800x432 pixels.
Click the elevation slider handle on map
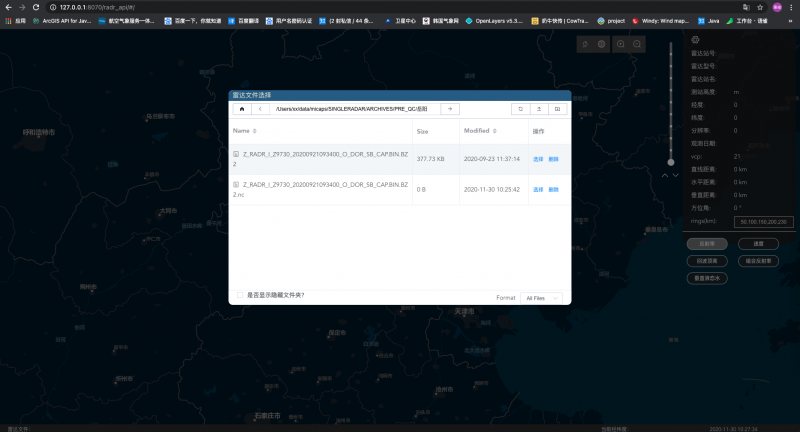point(671,160)
